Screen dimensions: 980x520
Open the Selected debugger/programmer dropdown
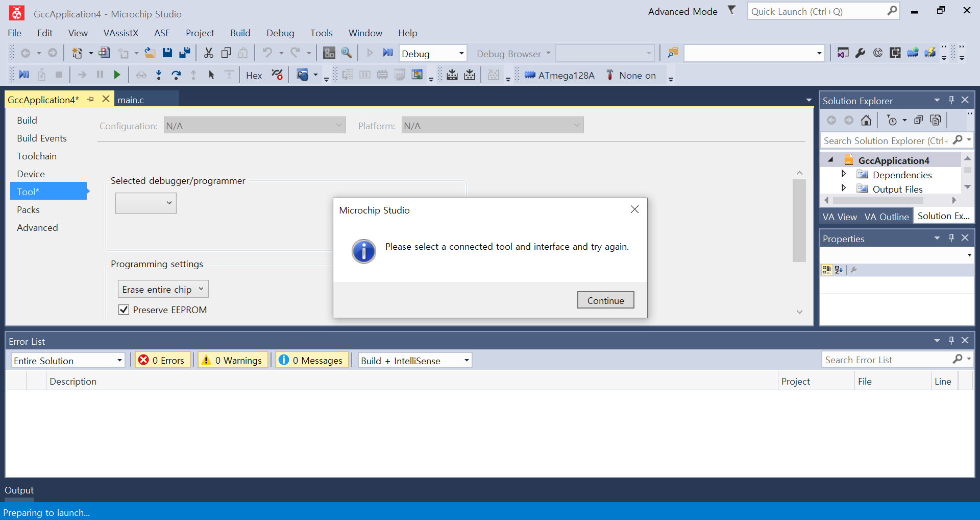pyautogui.click(x=146, y=203)
